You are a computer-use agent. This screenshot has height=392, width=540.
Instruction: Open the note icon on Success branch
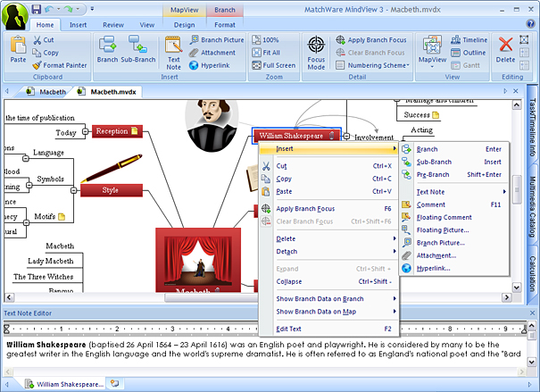[x=436, y=115]
